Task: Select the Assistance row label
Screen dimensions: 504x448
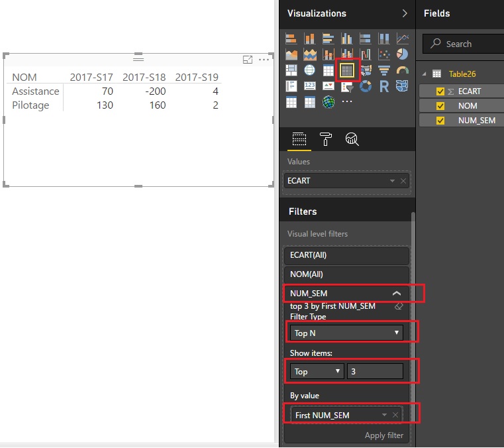Action: pyautogui.click(x=36, y=91)
